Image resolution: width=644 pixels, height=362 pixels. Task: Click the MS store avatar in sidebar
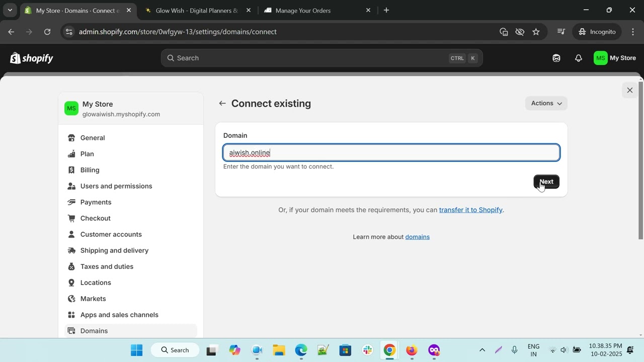pyautogui.click(x=71, y=109)
